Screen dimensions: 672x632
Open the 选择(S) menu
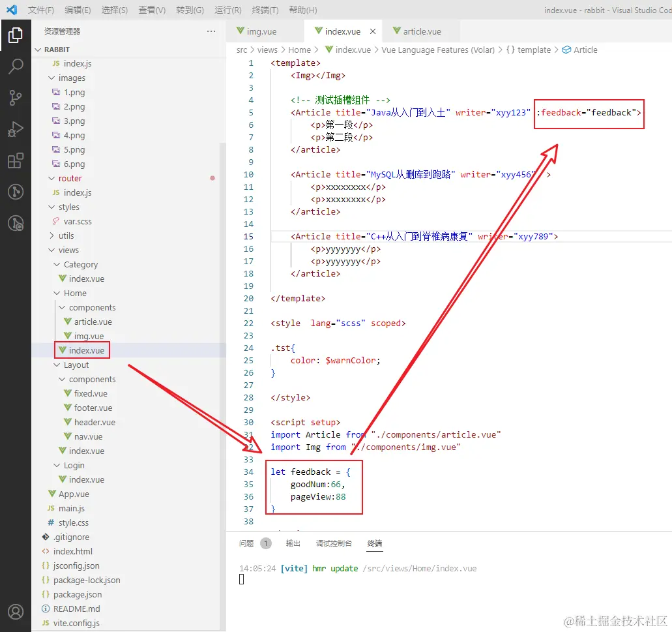pos(115,10)
